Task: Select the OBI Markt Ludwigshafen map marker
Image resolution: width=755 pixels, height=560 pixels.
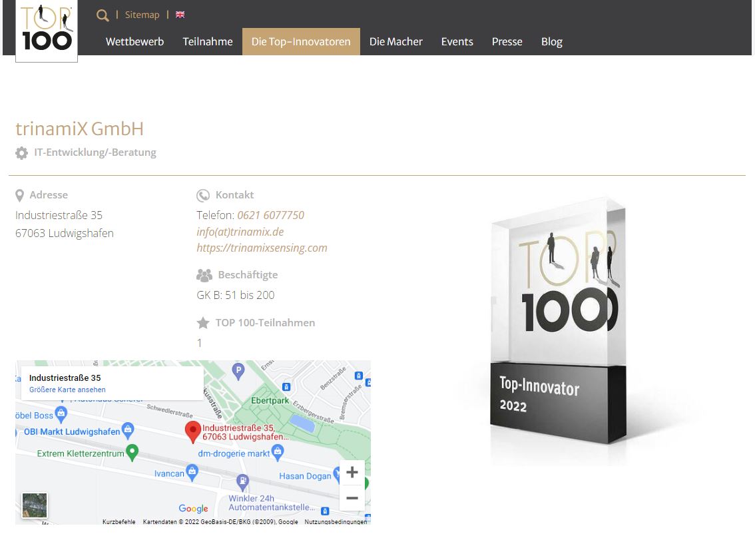Action: 128,431
